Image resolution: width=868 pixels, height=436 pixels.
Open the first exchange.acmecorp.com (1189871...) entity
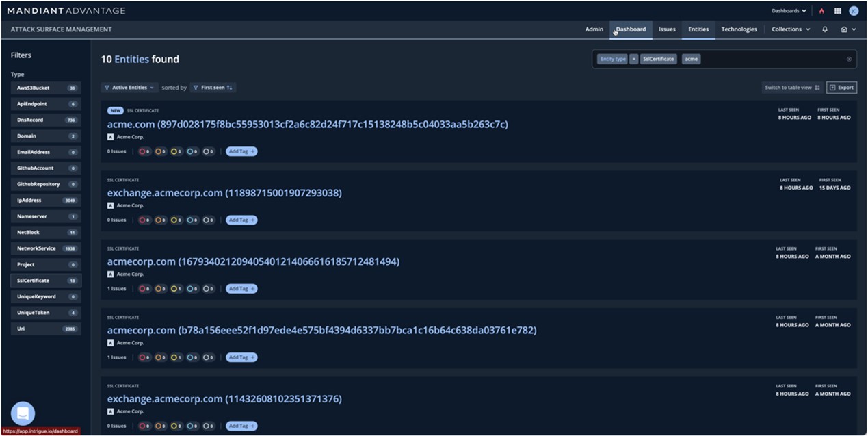tap(224, 193)
